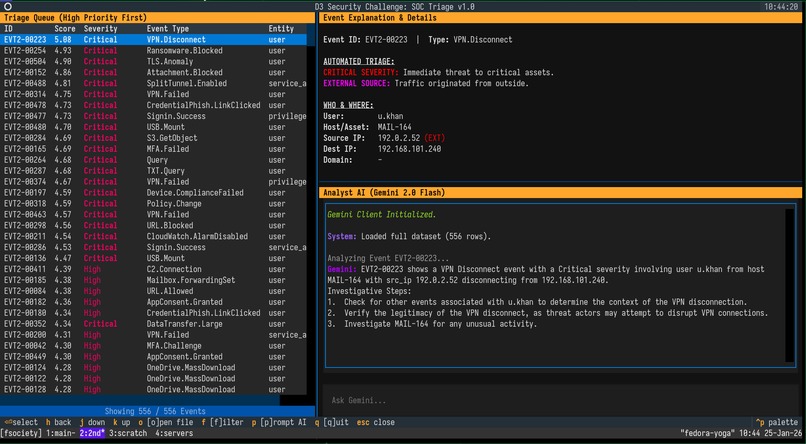Select event row EVT2-00411 C2.Connection
The image size is (806, 444).
pyautogui.click(x=153, y=269)
